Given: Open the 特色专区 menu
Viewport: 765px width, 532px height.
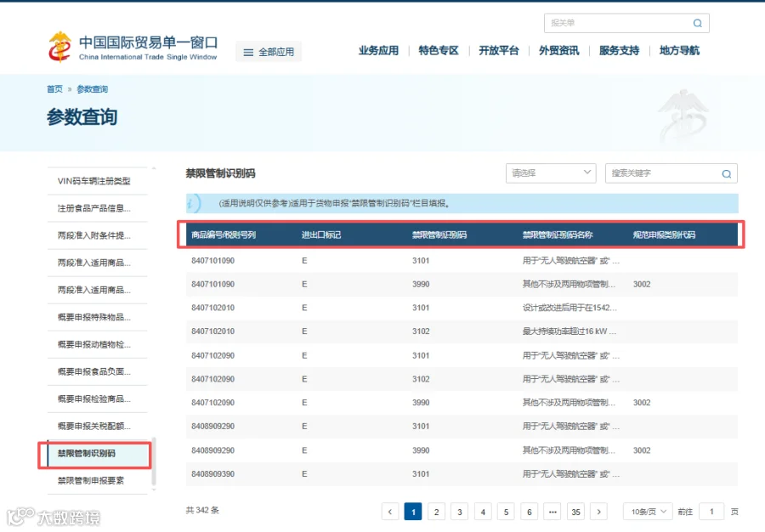Looking at the screenshot, I should (439, 51).
